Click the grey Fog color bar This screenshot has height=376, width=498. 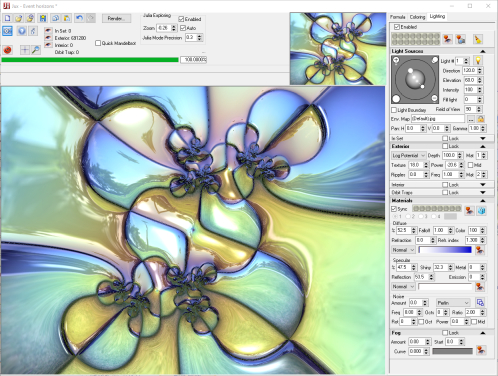pyautogui.click(x=452, y=351)
